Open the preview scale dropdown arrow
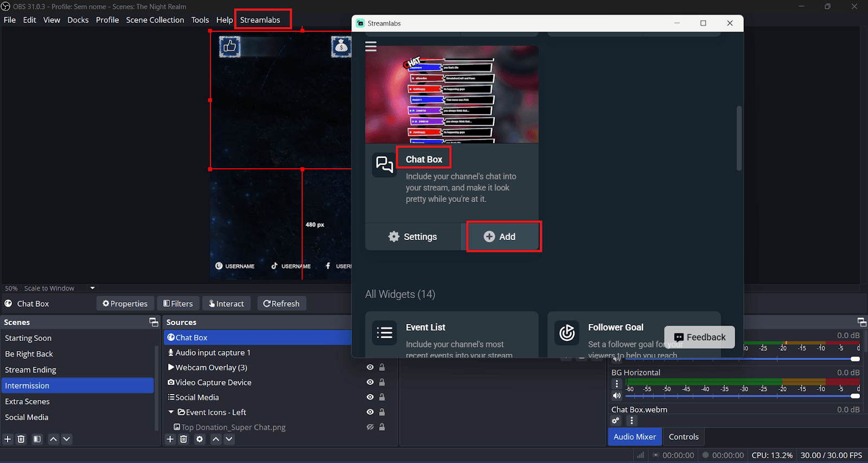Image resolution: width=868 pixels, height=463 pixels. [x=92, y=288]
